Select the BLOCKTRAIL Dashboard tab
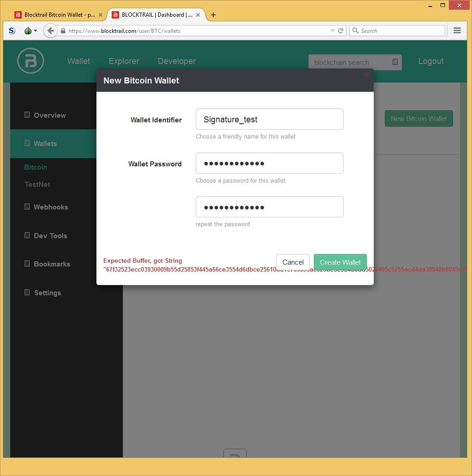Screen dimensions: 472x476 (155, 15)
